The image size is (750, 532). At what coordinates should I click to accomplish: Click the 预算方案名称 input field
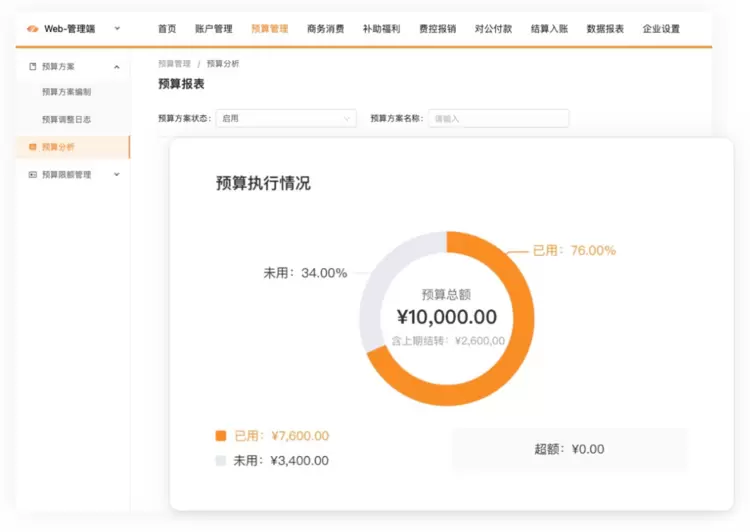pyautogui.click(x=498, y=118)
